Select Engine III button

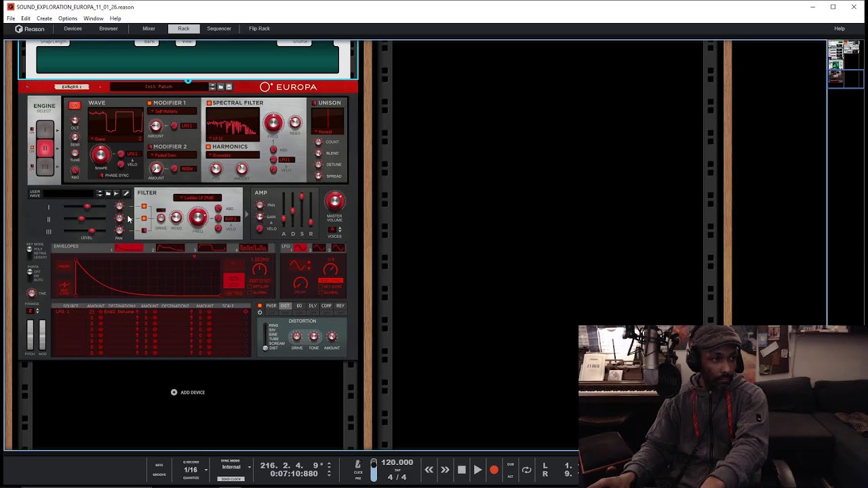(45, 166)
